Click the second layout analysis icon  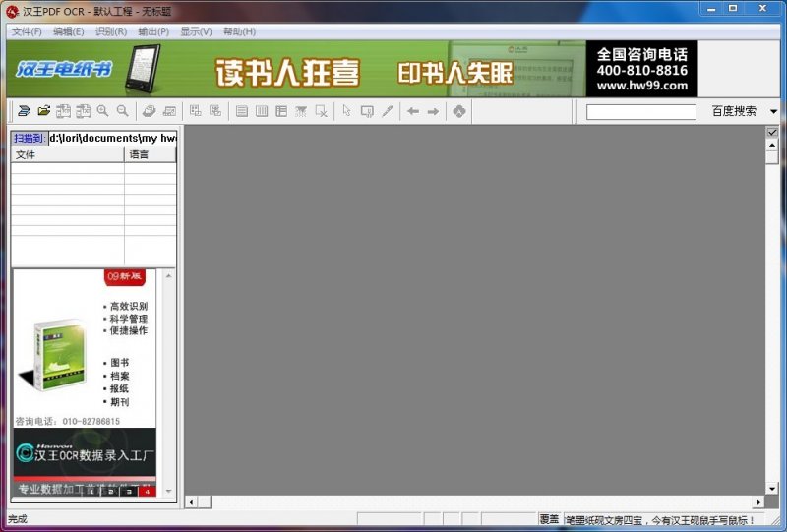[x=215, y=111]
